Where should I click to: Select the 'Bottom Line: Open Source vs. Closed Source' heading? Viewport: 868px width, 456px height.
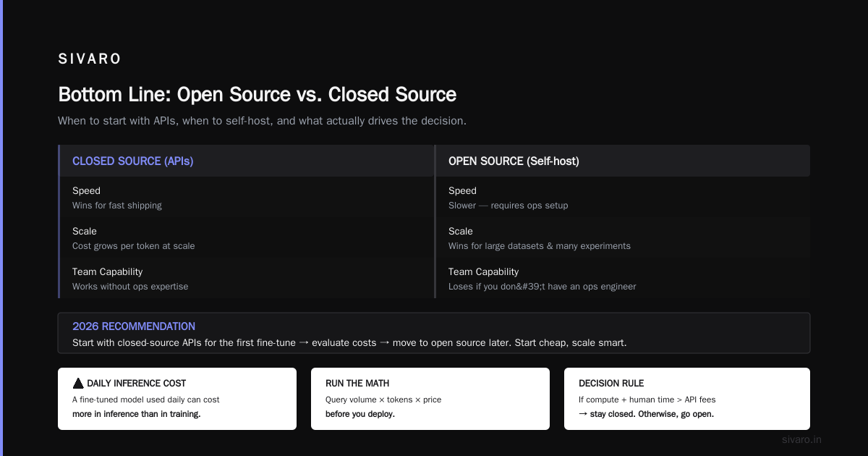coord(257,95)
